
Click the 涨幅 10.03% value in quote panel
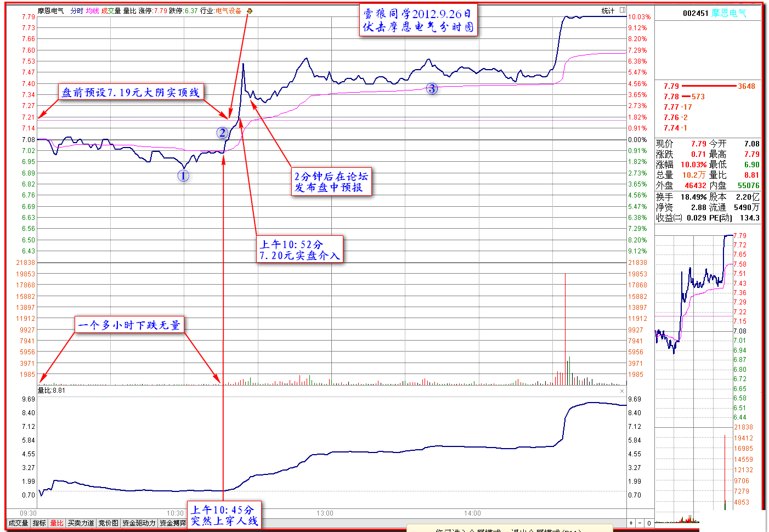(x=694, y=165)
